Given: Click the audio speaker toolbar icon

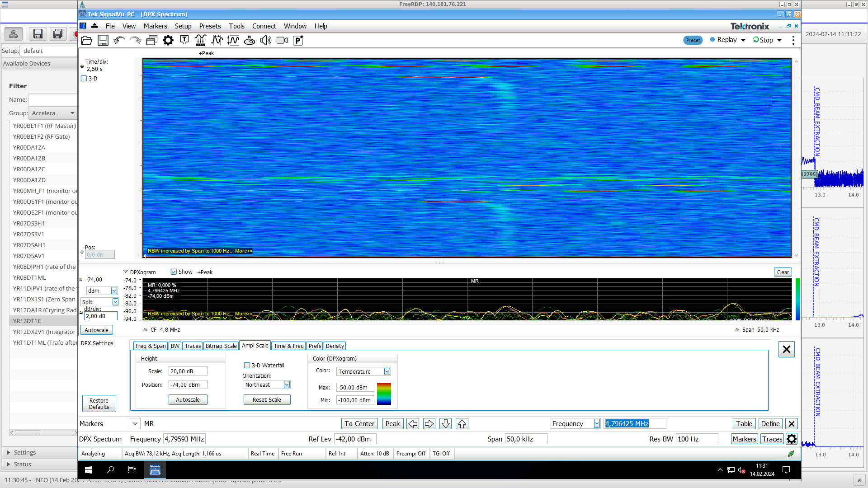Looking at the screenshot, I should [266, 41].
